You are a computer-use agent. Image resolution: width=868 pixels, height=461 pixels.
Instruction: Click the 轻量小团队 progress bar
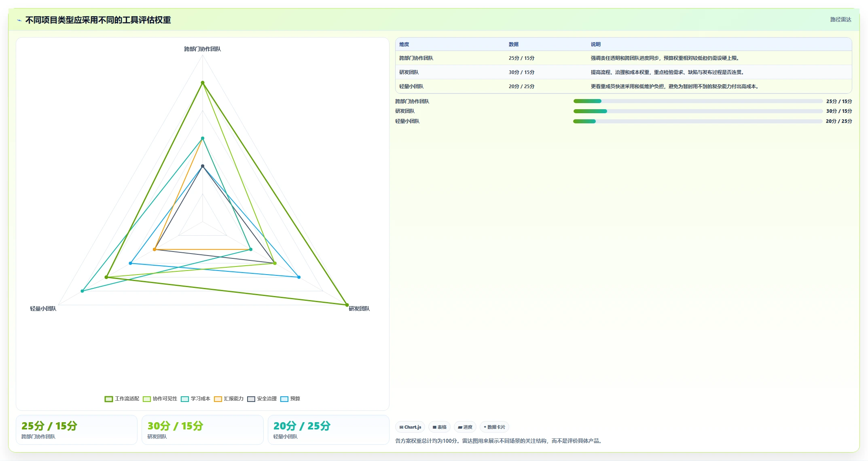coord(698,121)
